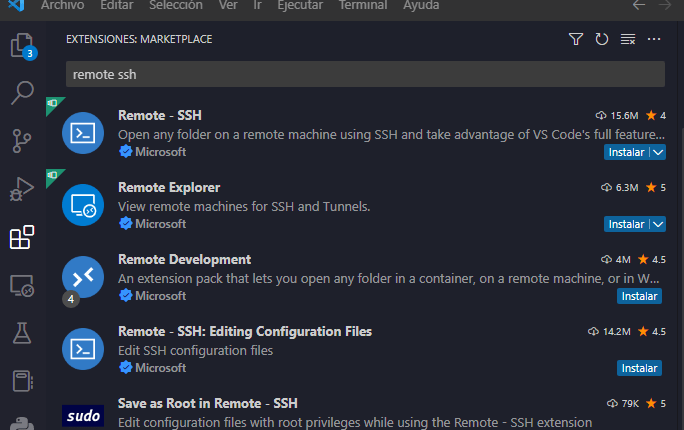Screen dimensions: 684x430
Task: Open the Terminal menu
Action: point(362,6)
